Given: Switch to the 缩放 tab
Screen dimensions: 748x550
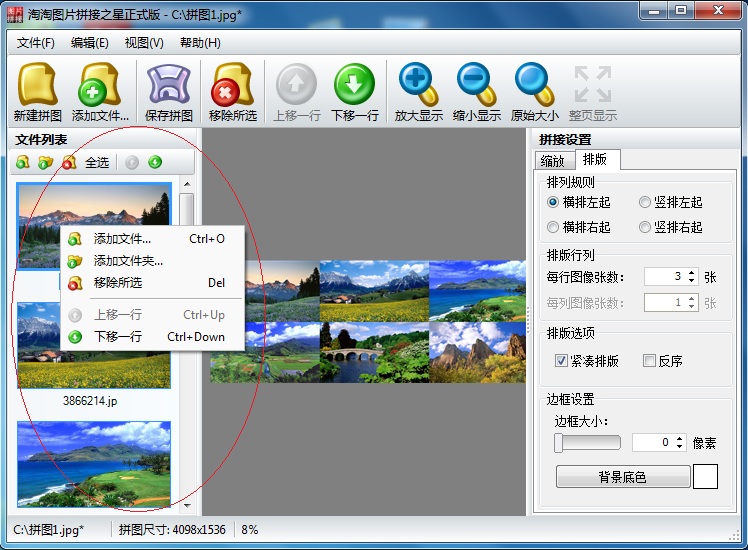Looking at the screenshot, I should coord(552,161).
